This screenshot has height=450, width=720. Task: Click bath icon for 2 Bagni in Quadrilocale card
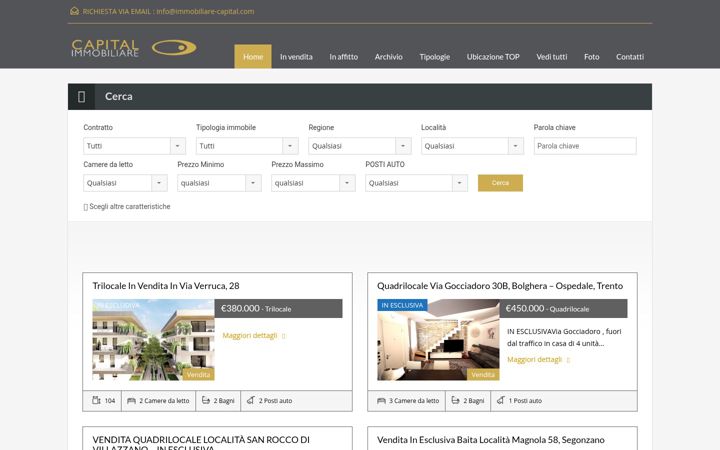[x=456, y=400]
